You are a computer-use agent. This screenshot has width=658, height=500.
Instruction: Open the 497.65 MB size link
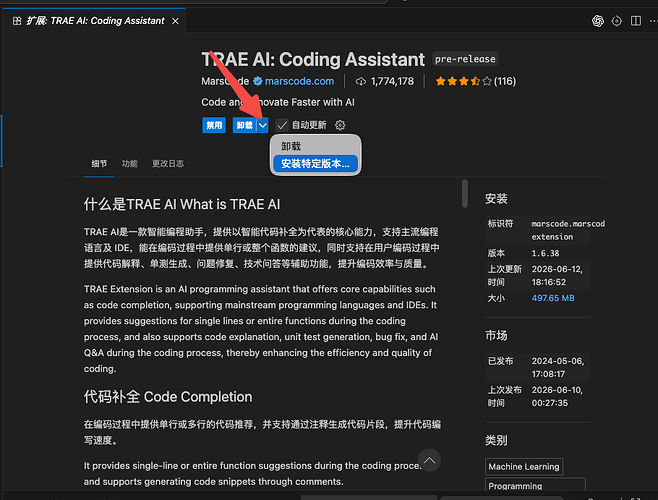(553, 298)
